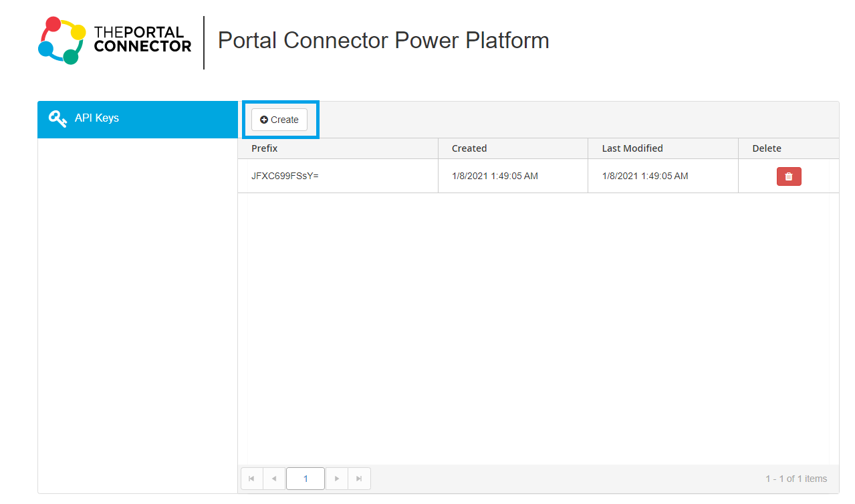Click the Delete column header
The height and width of the screenshot is (504, 855).
(x=788, y=148)
